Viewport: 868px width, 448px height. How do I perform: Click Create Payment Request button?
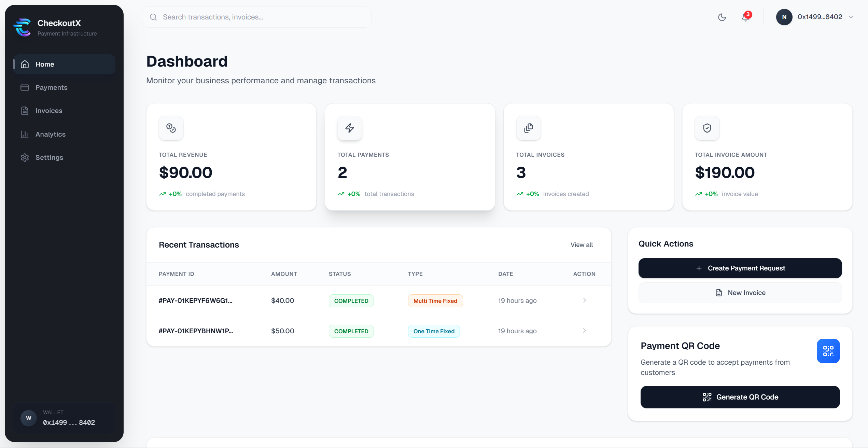(x=740, y=268)
